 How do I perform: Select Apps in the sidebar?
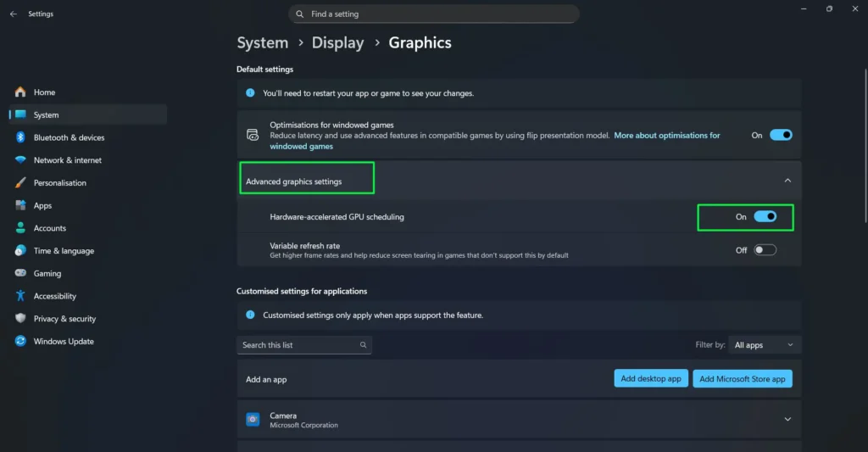click(88, 205)
